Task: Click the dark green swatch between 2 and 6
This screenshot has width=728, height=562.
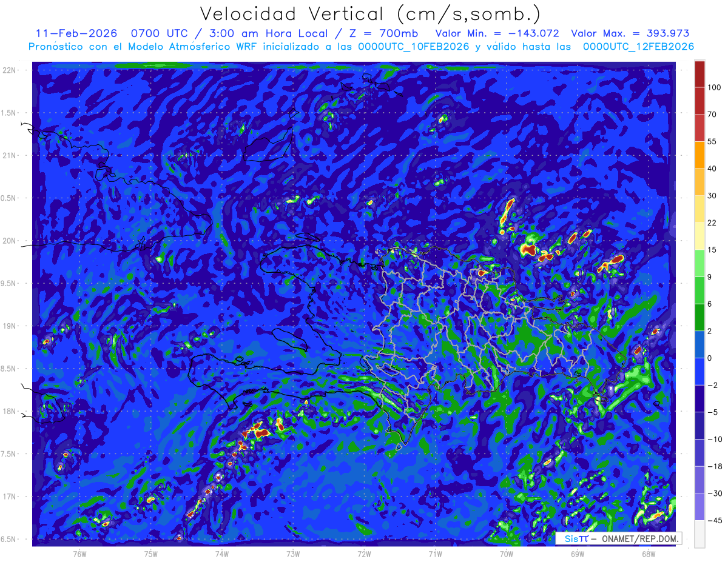Action: coord(699,317)
